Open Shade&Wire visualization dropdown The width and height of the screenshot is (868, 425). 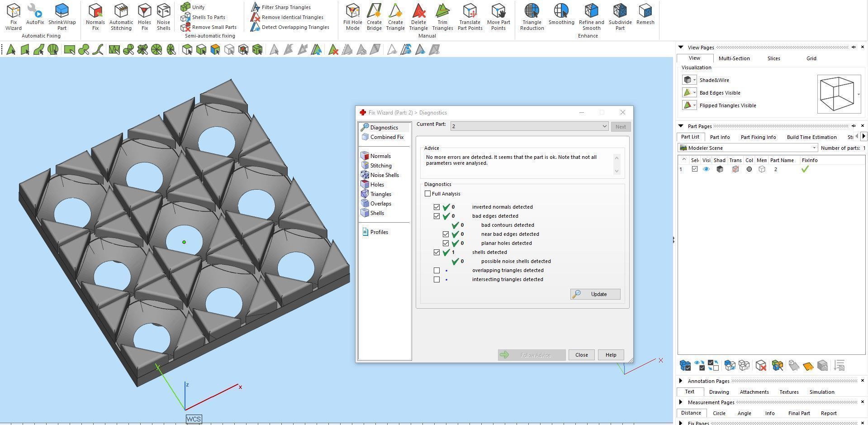pos(689,80)
